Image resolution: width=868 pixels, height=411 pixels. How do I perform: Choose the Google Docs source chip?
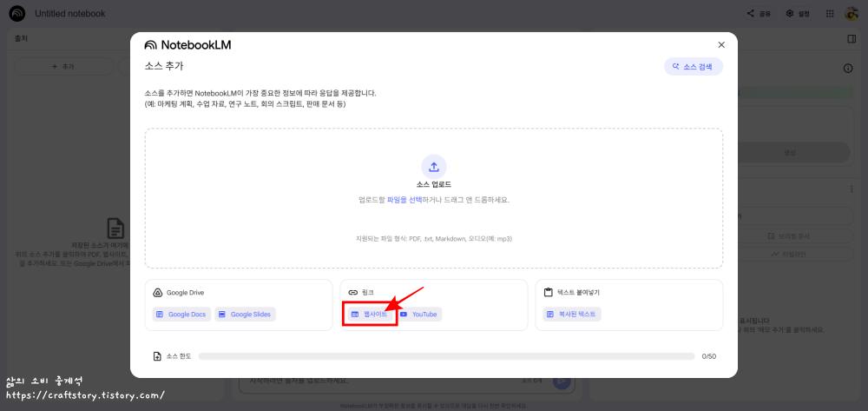[x=181, y=314]
